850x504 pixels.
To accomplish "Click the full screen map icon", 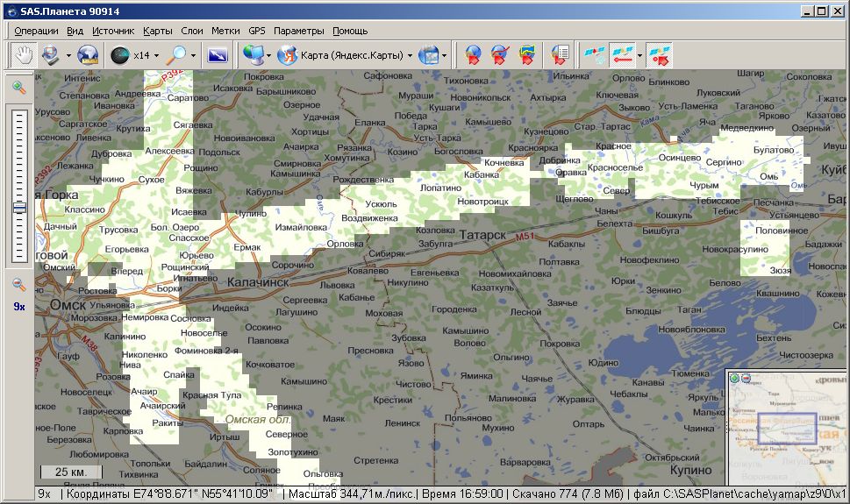I will (218, 55).
